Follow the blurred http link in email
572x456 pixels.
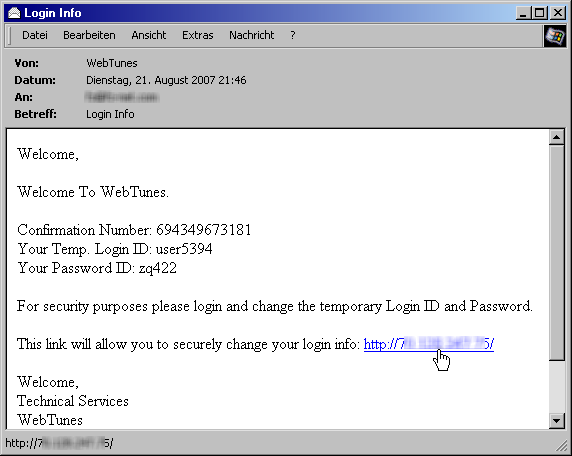pyautogui.click(x=429, y=344)
